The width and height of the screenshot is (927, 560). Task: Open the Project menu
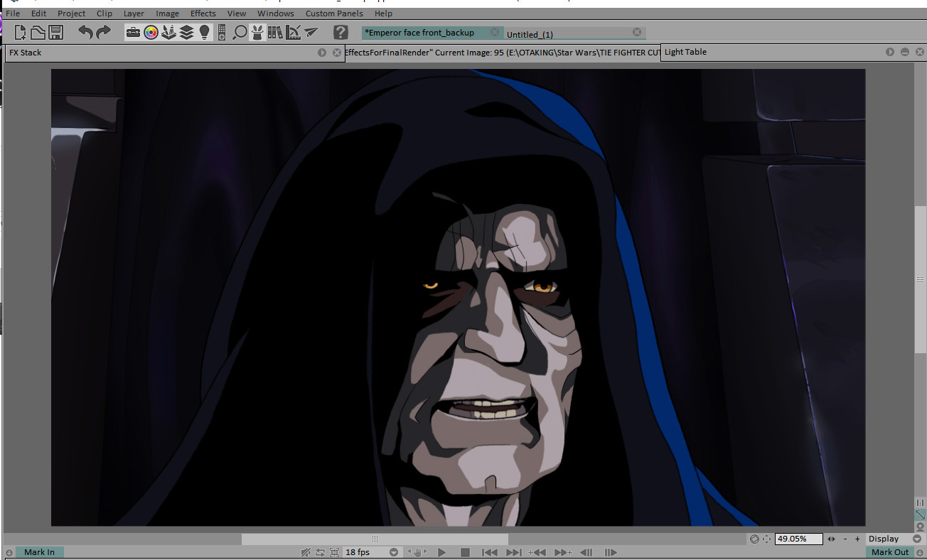pyautogui.click(x=71, y=14)
